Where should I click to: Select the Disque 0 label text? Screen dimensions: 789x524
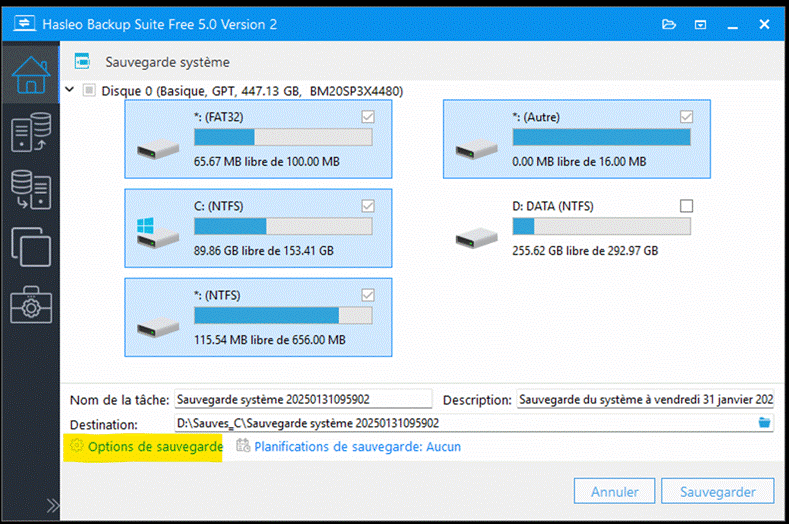[252, 91]
